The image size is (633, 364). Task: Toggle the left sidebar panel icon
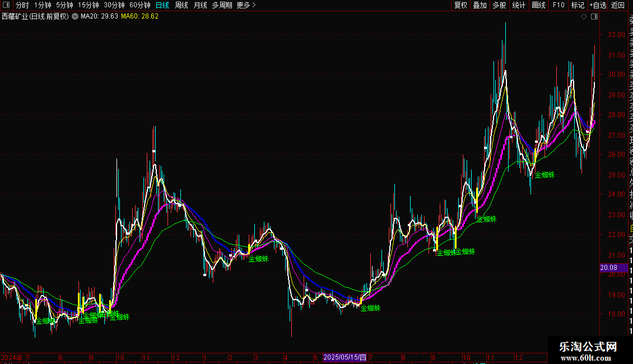6,5
